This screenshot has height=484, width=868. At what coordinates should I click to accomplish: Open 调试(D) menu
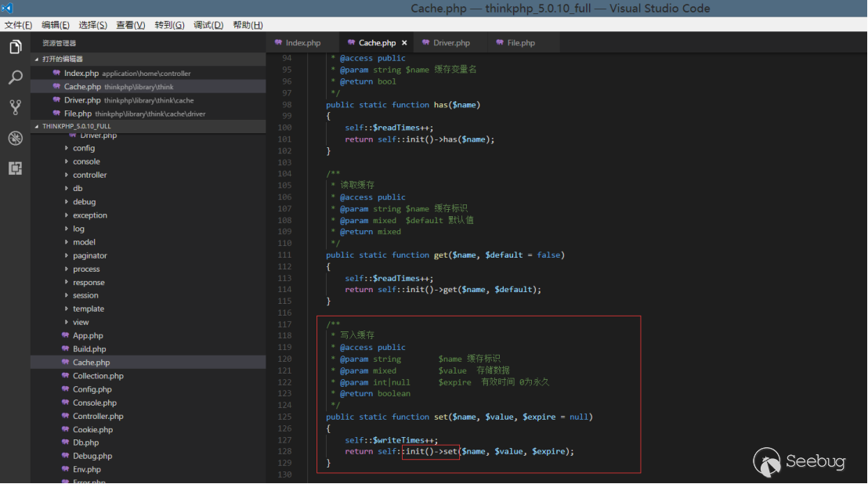coord(208,25)
